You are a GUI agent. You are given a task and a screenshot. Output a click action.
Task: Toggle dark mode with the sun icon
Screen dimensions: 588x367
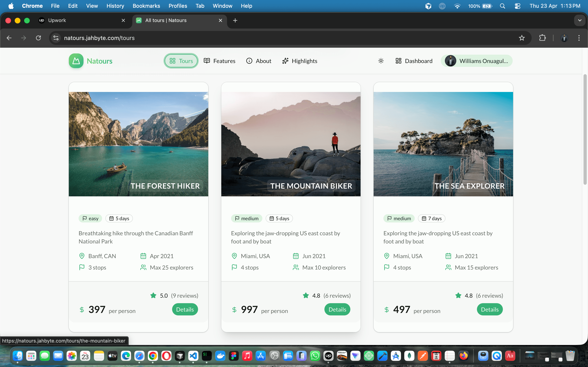pos(381,61)
